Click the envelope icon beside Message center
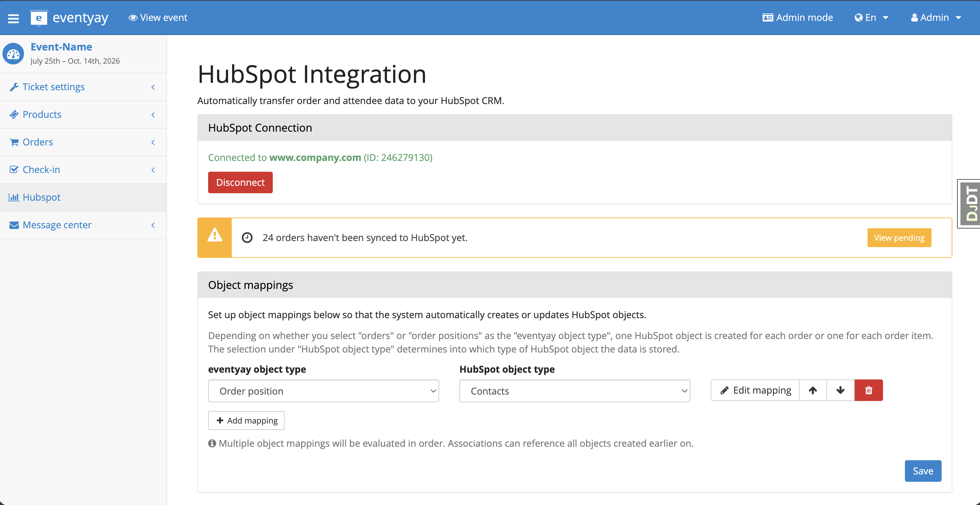Viewport: 980px width, 505px height. tap(14, 225)
